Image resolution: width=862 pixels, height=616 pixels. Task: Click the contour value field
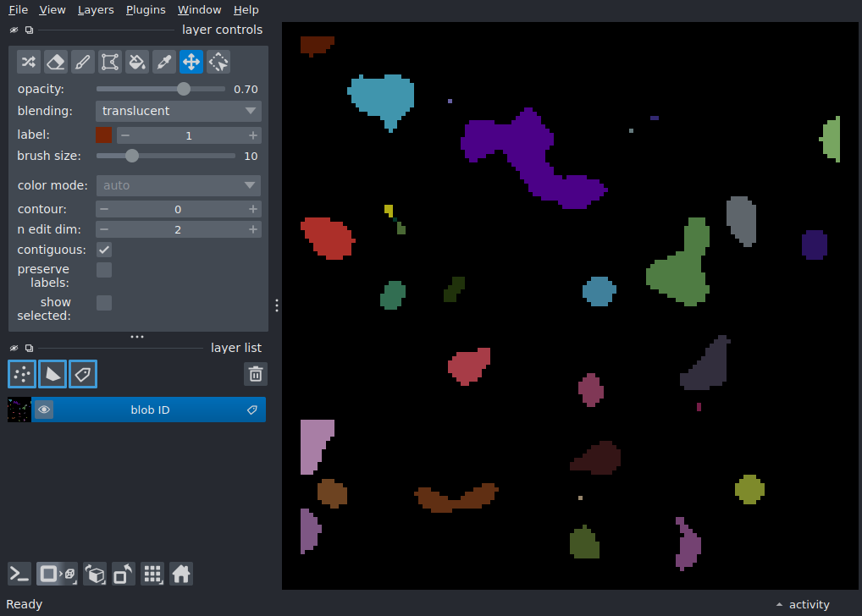point(179,209)
